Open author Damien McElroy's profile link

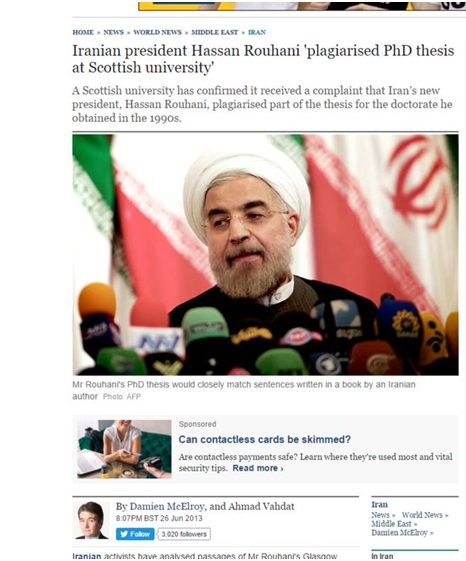(167, 506)
